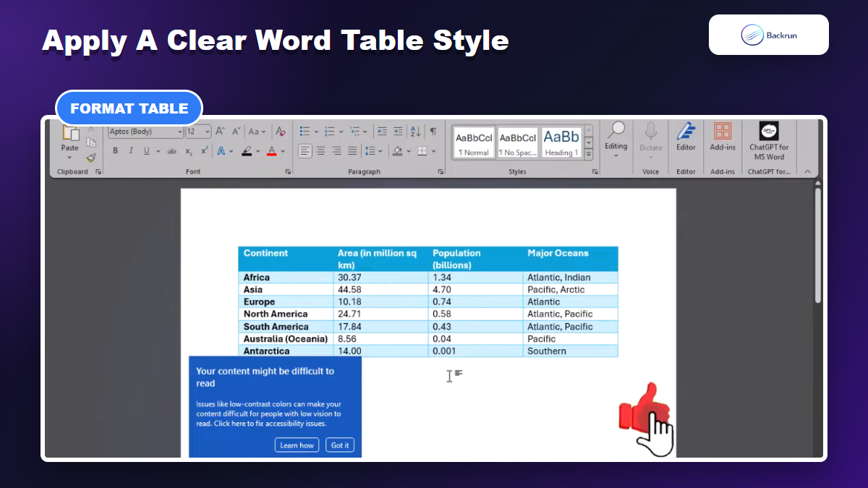The width and height of the screenshot is (868, 488).
Task: Create a multilevel list
Action: 354,132
